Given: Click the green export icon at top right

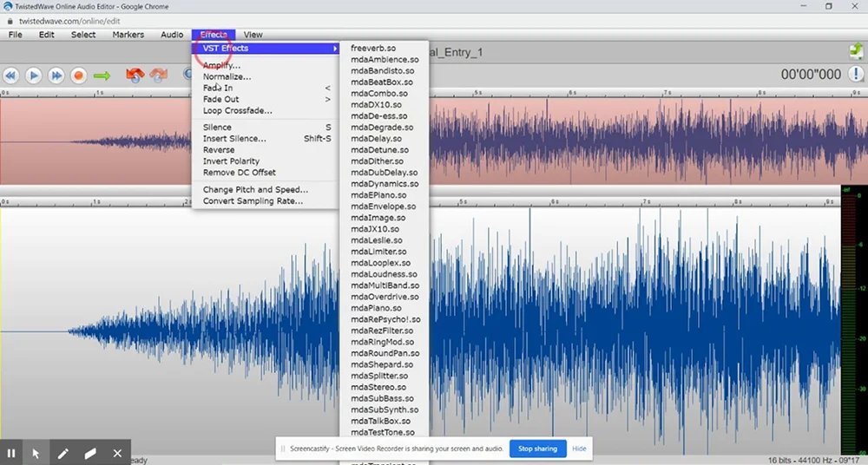Looking at the screenshot, I should click(x=857, y=51).
